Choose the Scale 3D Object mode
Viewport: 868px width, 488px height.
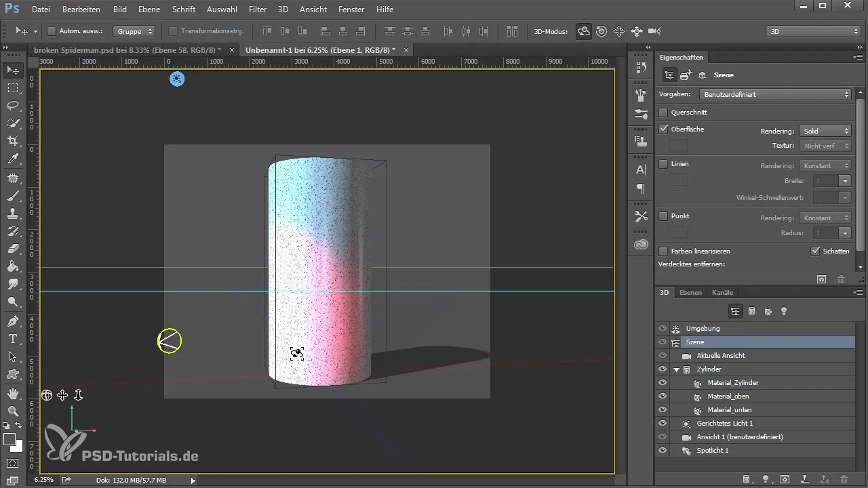(x=654, y=31)
